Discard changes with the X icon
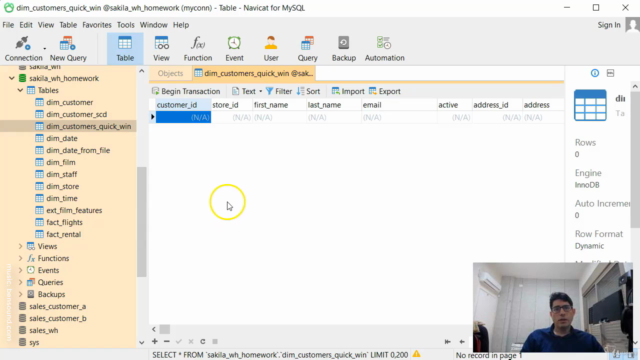Screen dimensions: 640x360 [191, 341]
